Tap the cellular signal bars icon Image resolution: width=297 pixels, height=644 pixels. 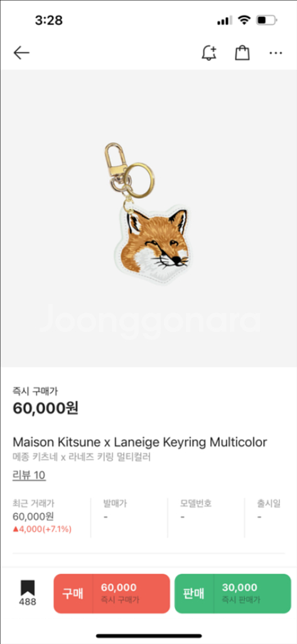[x=224, y=20]
